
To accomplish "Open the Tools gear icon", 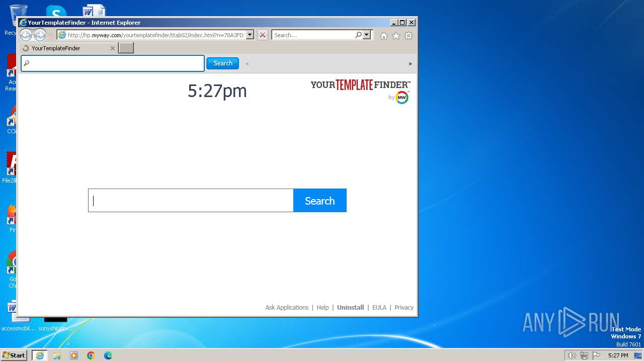I will pos(409,36).
